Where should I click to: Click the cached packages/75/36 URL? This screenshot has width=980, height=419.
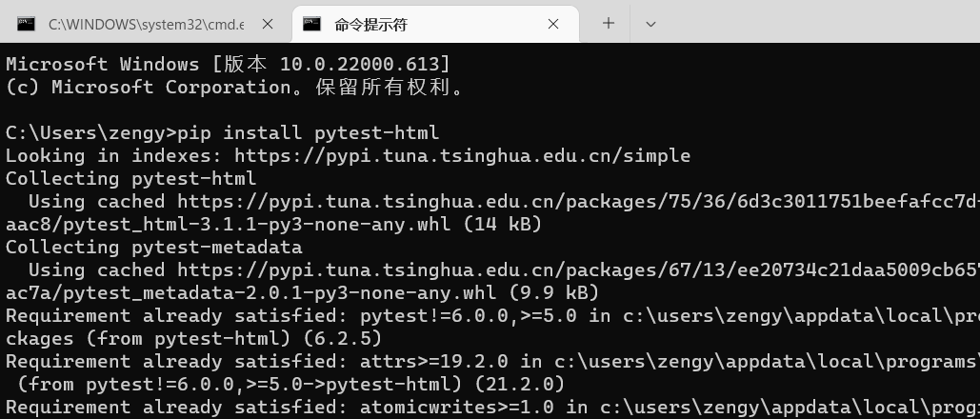coord(579,201)
